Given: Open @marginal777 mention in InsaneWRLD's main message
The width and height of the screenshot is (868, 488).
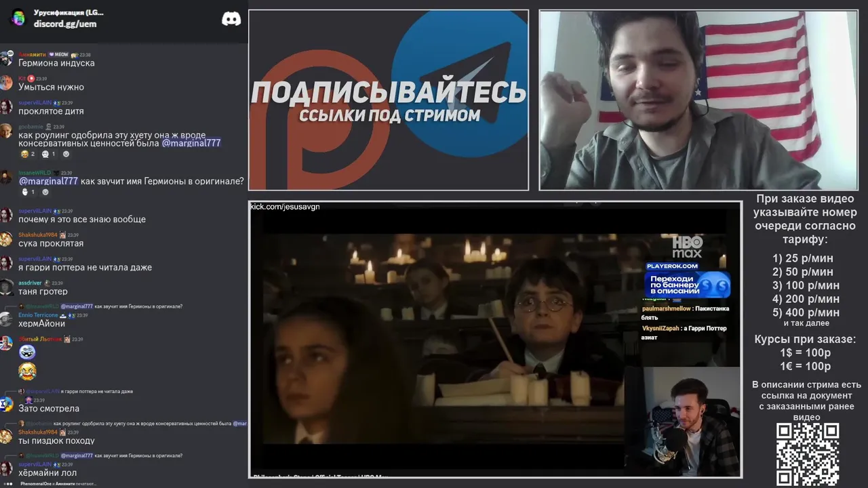Looking at the screenshot, I should point(48,181).
